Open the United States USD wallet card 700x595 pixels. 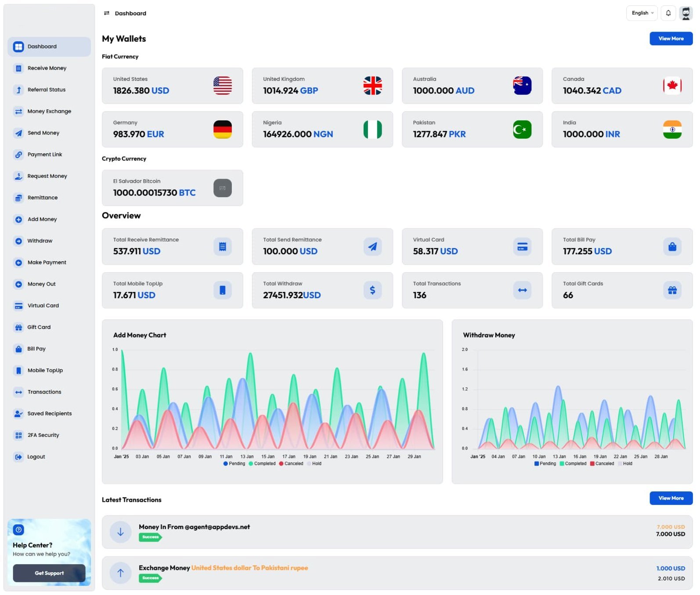coord(172,86)
